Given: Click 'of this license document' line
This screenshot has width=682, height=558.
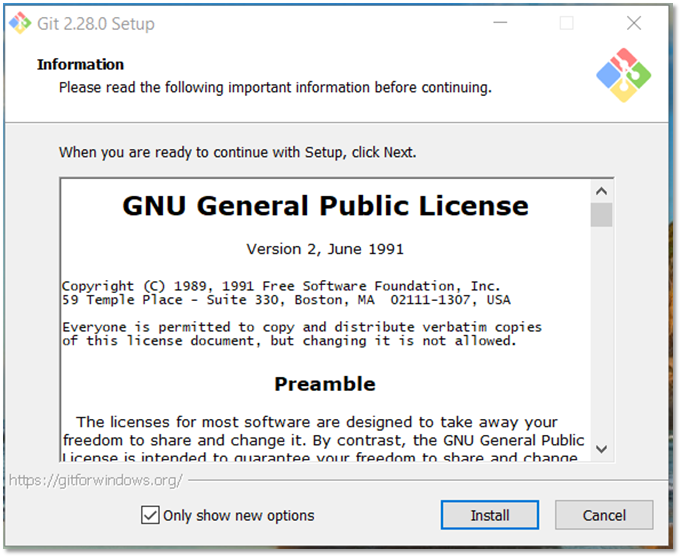Looking at the screenshot, I should [x=289, y=341].
